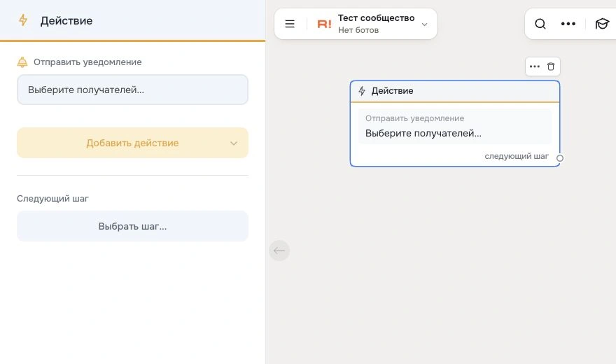Click следующий шаг text on node
The image size is (616, 364).
point(517,156)
